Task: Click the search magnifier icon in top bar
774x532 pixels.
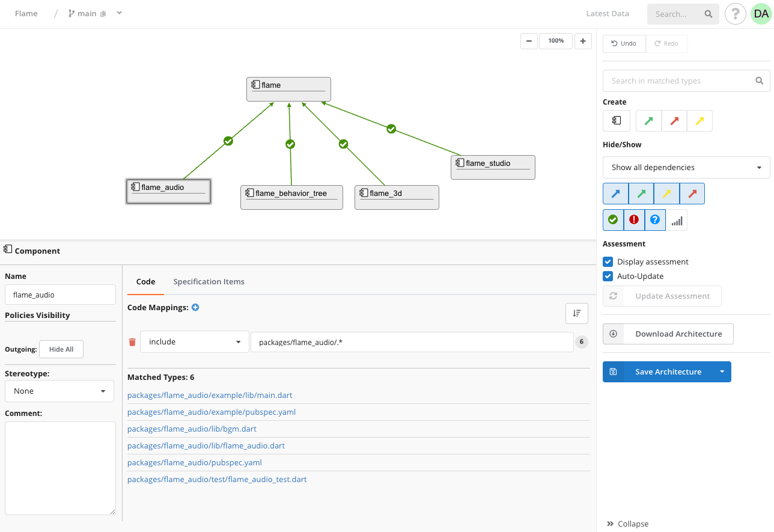Action: 708,14
